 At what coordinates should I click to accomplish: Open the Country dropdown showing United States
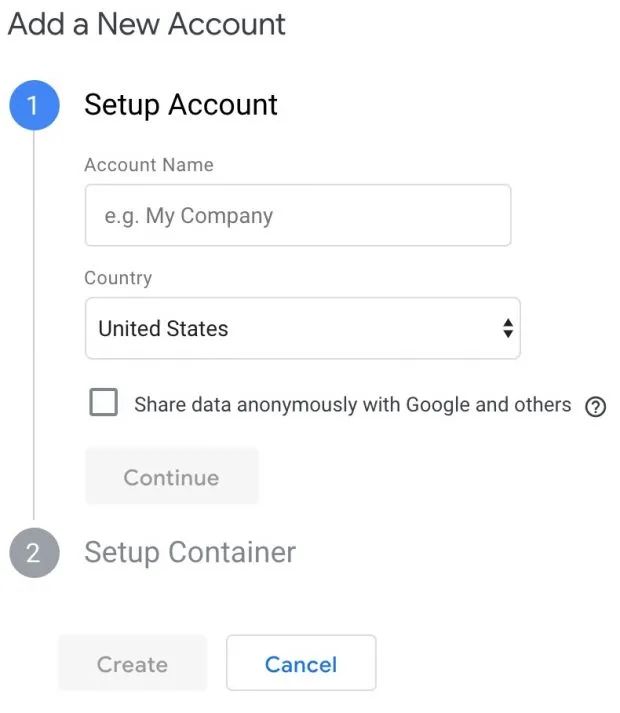coord(302,328)
